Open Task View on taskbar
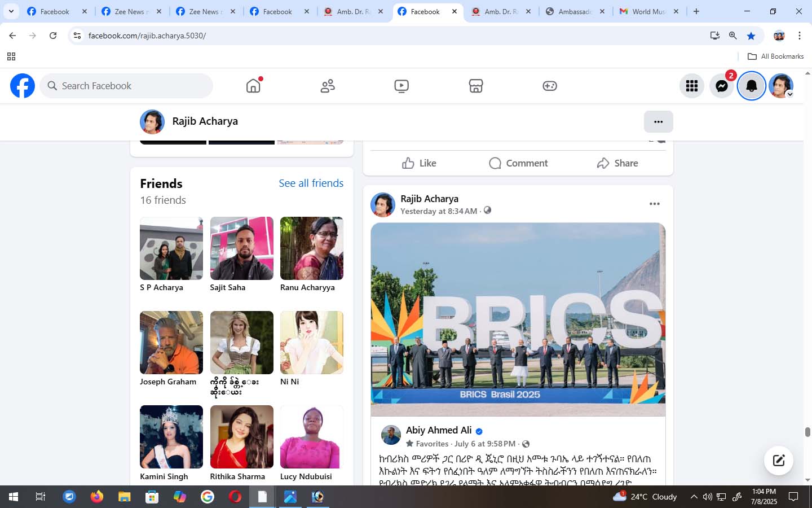The height and width of the screenshot is (508, 812). [x=41, y=497]
